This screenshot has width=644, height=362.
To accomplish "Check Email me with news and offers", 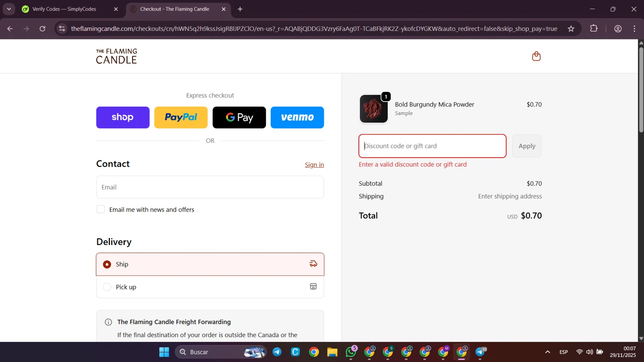I will click(x=100, y=209).
